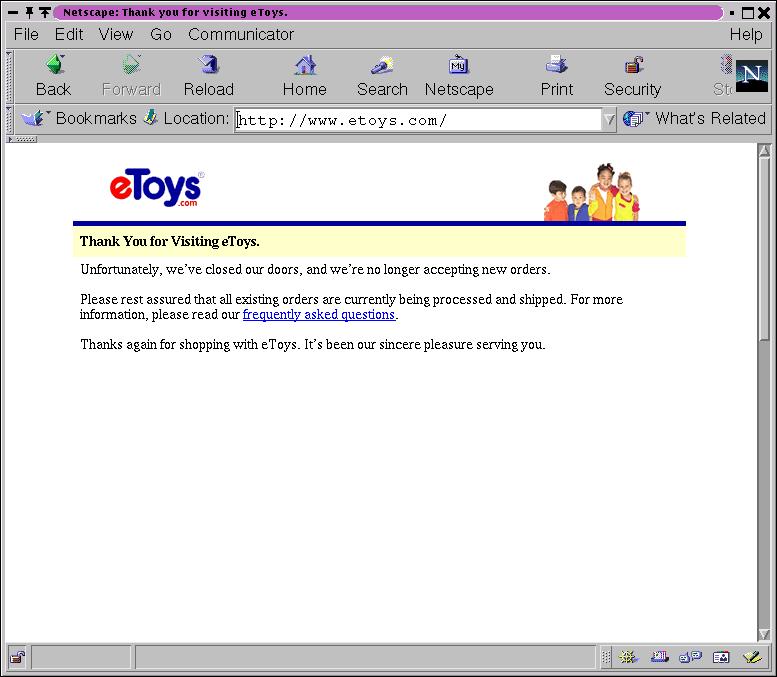Viewport: 777px width, 677px height.
Task: Click the status bar security padlock
Action: tap(18, 658)
